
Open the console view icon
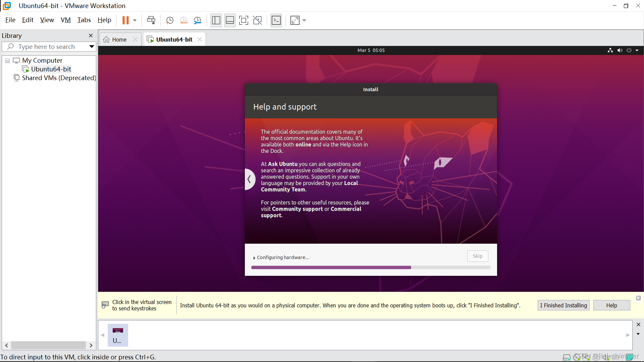[x=276, y=20]
